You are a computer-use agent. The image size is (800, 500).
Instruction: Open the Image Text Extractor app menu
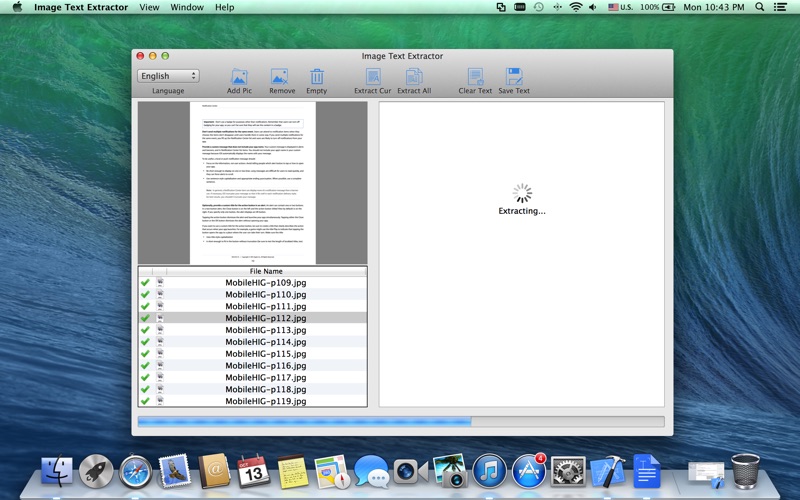click(x=81, y=7)
